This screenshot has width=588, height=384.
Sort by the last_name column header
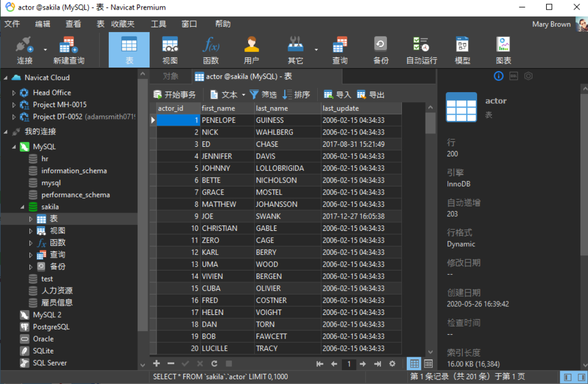(288, 108)
